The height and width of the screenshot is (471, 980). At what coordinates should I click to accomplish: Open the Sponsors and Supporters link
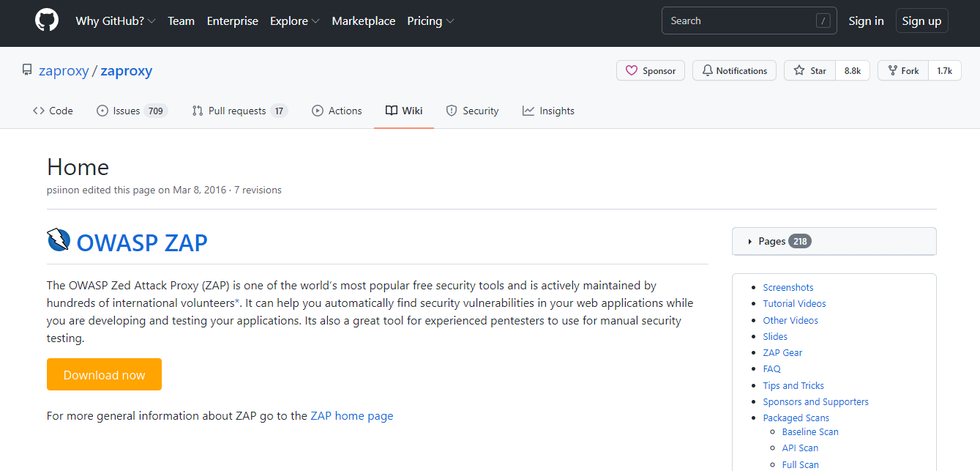tap(815, 401)
